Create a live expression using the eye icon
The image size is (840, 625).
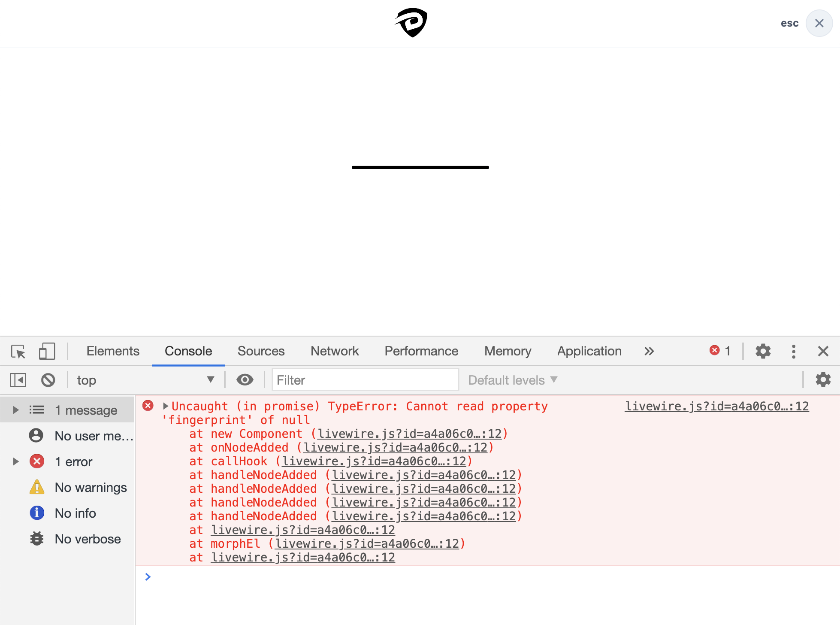tap(245, 379)
